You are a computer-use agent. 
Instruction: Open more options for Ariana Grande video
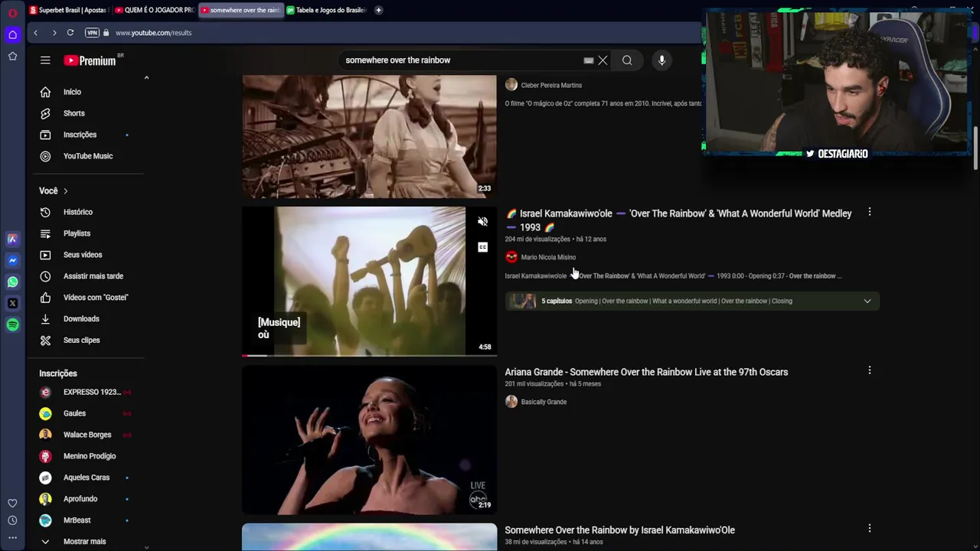(x=869, y=370)
